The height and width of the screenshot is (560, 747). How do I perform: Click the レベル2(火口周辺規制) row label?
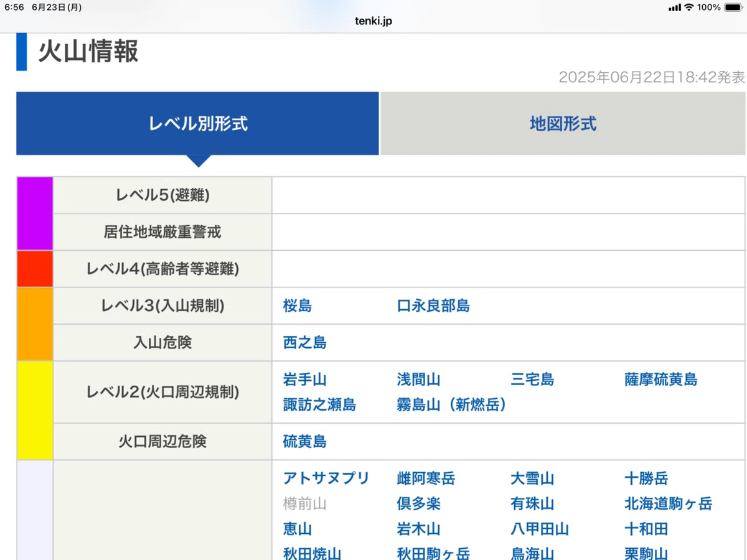click(x=162, y=392)
